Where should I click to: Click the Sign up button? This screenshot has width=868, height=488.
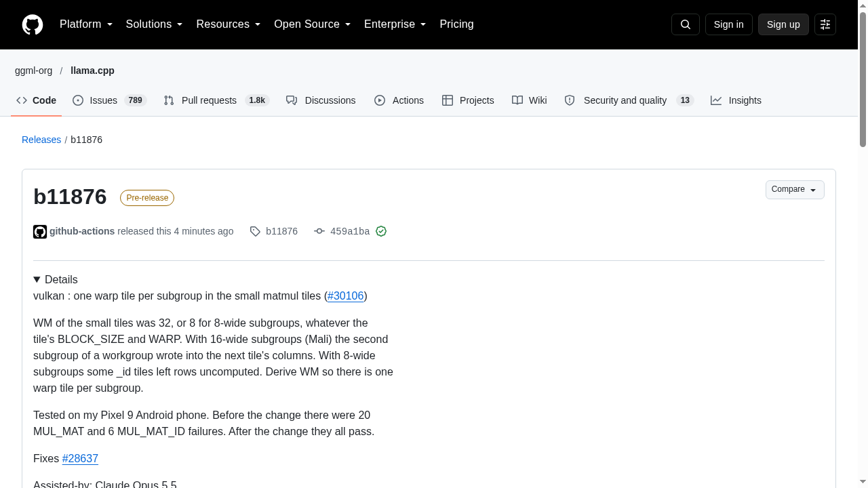click(783, 24)
